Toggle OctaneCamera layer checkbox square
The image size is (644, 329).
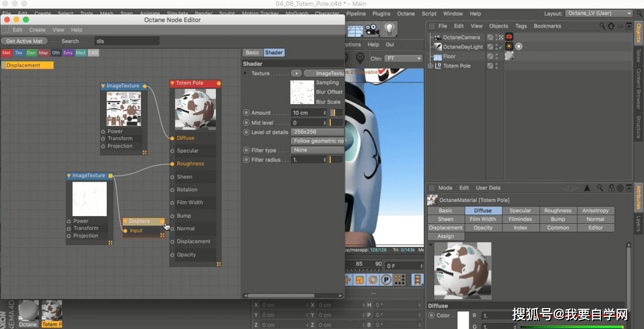(490, 37)
